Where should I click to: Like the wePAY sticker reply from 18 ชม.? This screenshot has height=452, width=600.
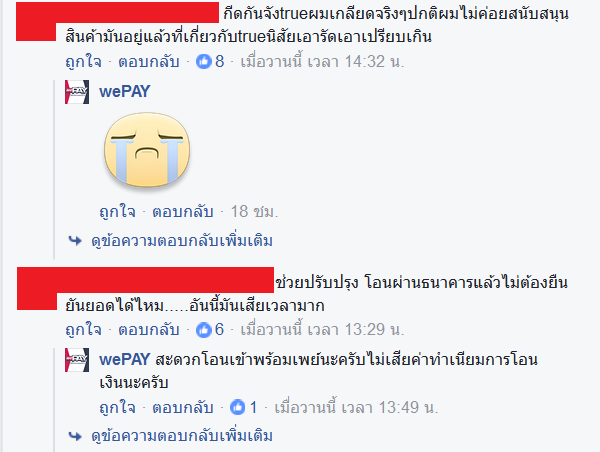[117, 212]
